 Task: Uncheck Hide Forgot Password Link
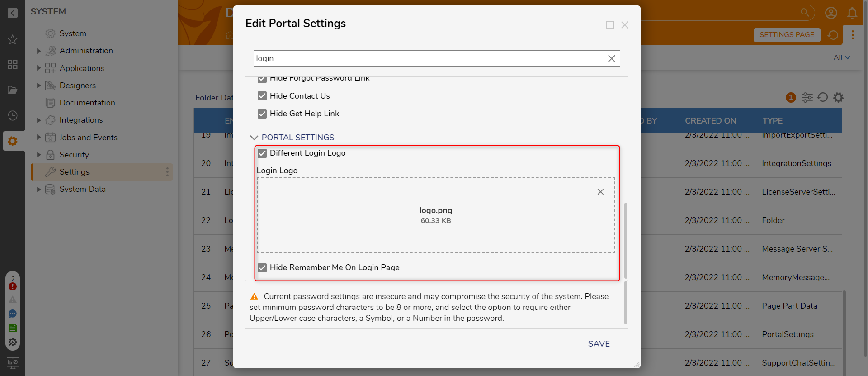tap(262, 79)
